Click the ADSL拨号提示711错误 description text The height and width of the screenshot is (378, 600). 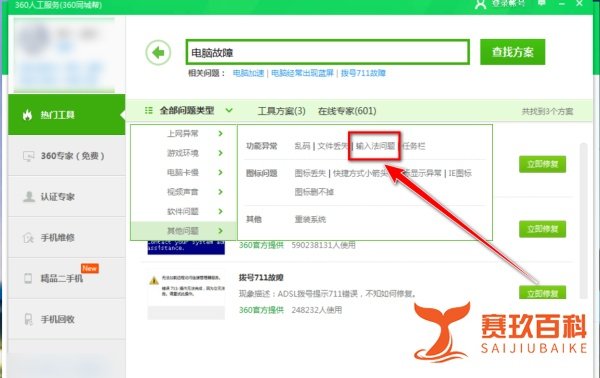click(x=328, y=294)
